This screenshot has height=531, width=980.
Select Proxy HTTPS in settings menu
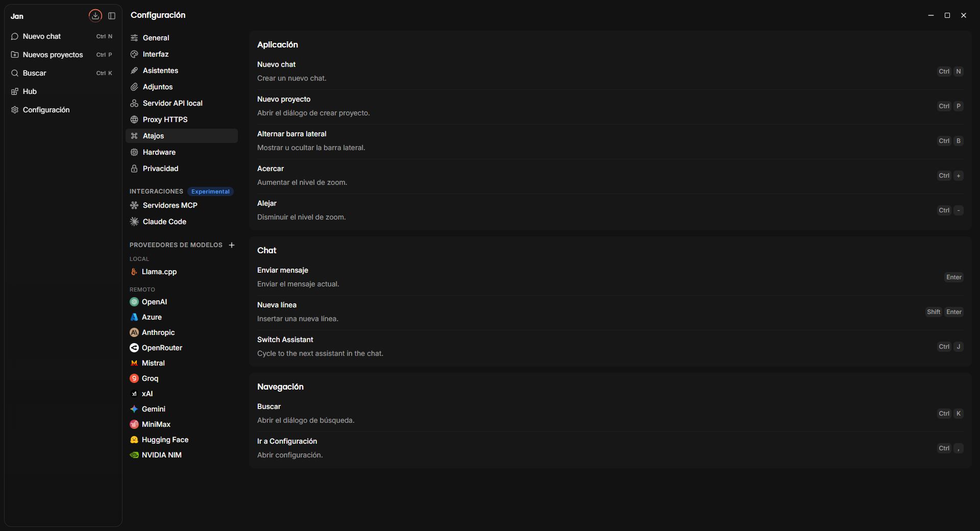click(x=182, y=119)
